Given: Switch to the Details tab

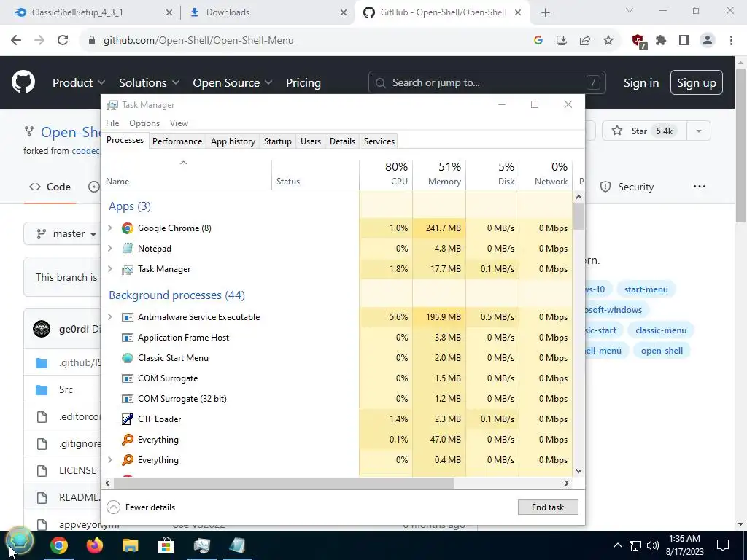Looking at the screenshot, I should [x=343, y=141].
